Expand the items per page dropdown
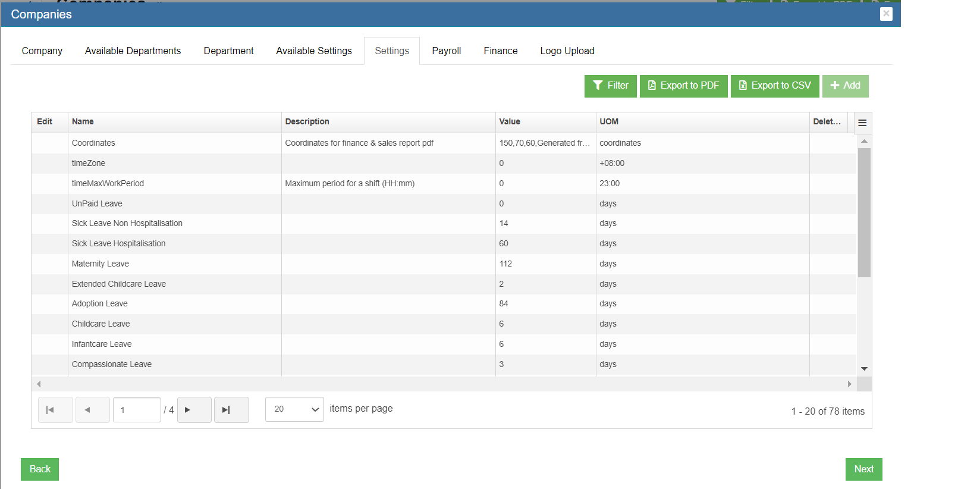This screenshot has height=489, width=980. pyautogui.click(x=294, y=409)
